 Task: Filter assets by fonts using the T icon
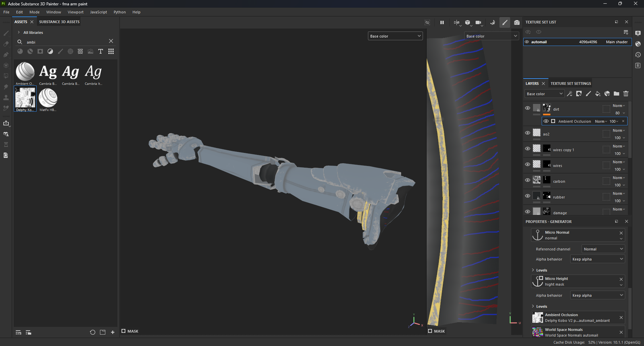coord(101,51)
